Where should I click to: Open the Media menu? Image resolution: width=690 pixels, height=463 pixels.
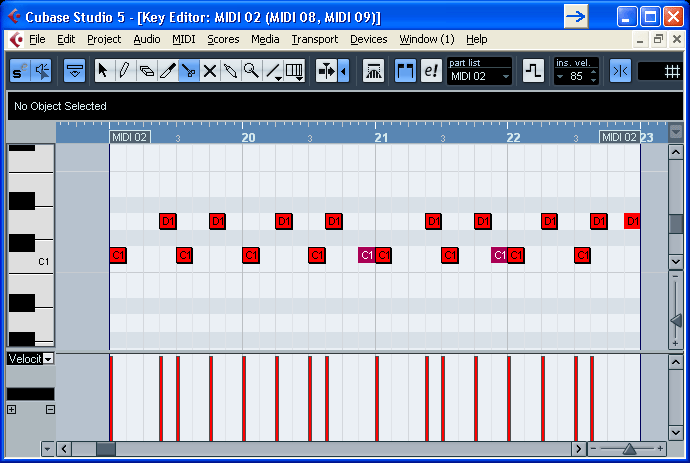pyautogui.click(x=265, y=39)
